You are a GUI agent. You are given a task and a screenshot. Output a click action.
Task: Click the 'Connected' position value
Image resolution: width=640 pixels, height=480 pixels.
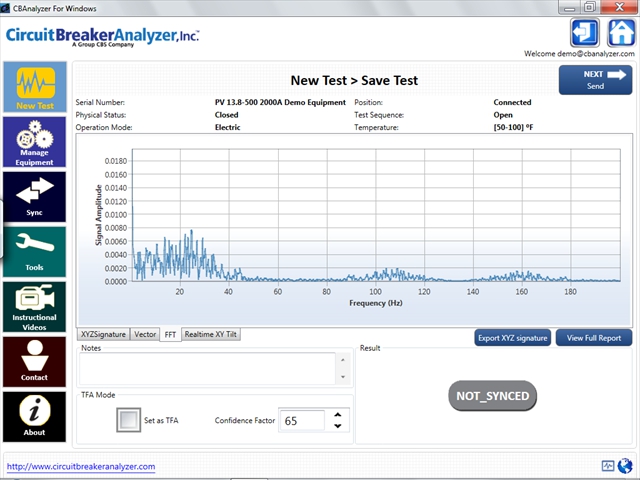(x=512, y=102)
